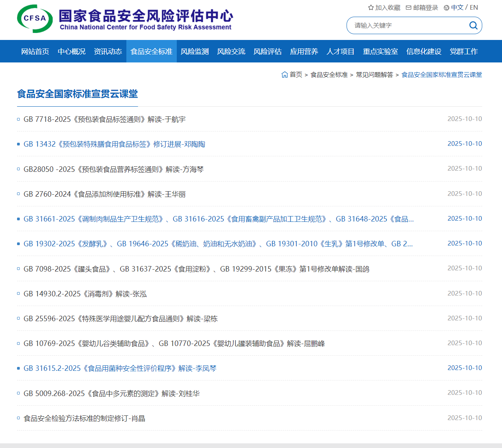Open GB 14930.2-2025 消毒剂 解读 article
502x448 pixels.
coord(85,294)
